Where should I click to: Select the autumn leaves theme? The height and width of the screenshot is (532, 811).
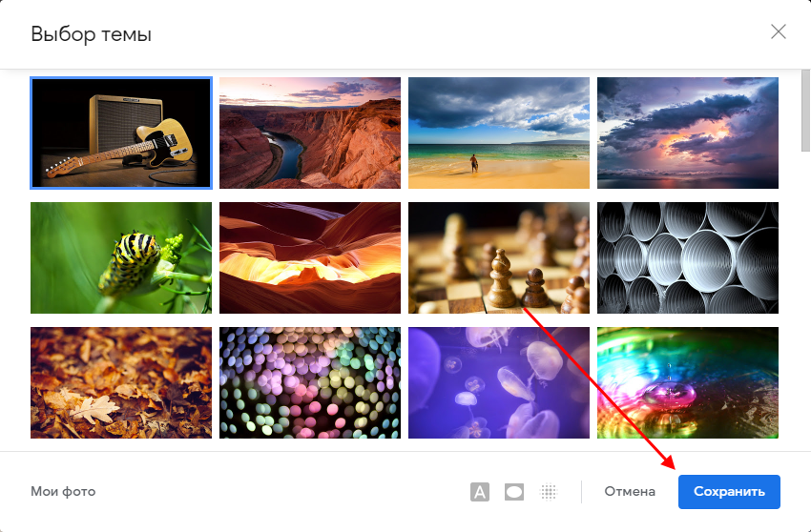[121, 382]
